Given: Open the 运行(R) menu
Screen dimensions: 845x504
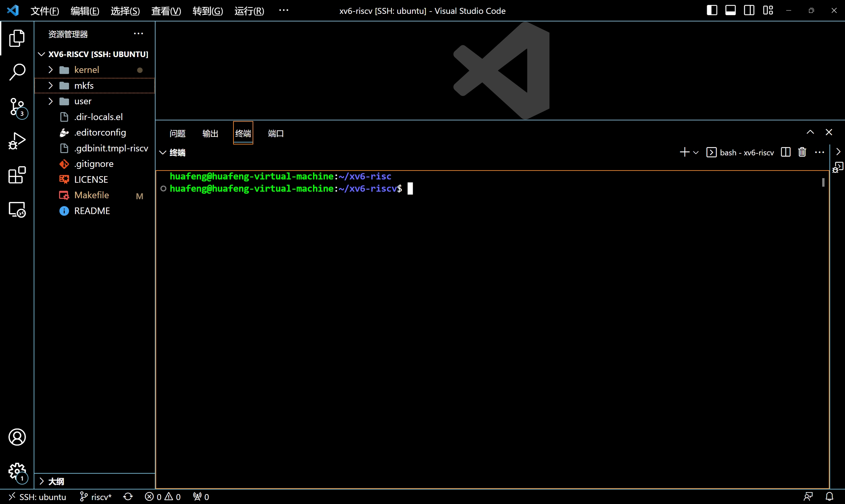Looking at the screenshot, I should pyautogui.click(x=249, y=11).
